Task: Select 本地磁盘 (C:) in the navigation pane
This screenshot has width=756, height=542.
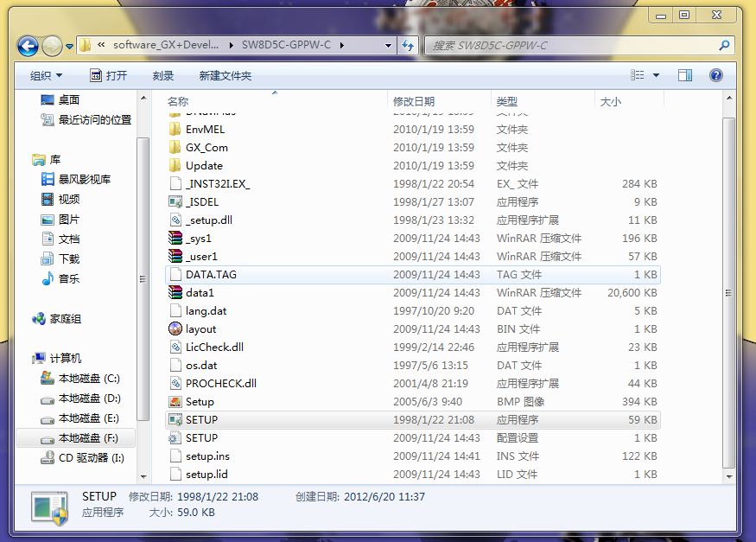Action: 88,379
